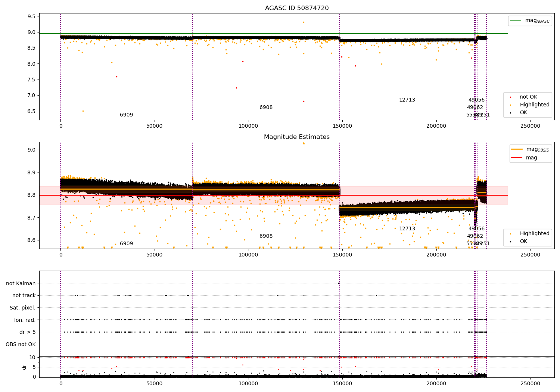Click obsid label 6909 in top plot
This screenshot has height=392, width=560.
[126, 115]
